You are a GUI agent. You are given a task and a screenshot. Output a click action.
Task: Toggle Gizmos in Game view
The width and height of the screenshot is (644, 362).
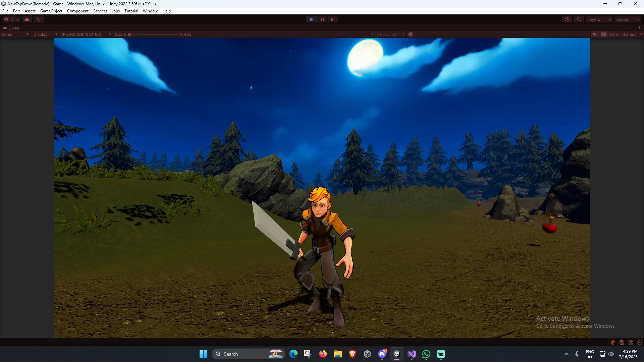tap(629, 35)
